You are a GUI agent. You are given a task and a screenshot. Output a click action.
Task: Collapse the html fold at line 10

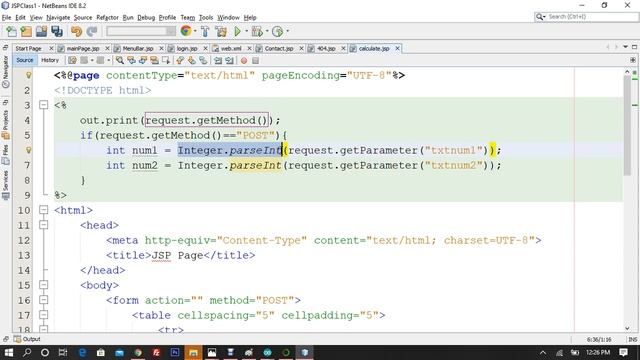[x=44, y=210]
